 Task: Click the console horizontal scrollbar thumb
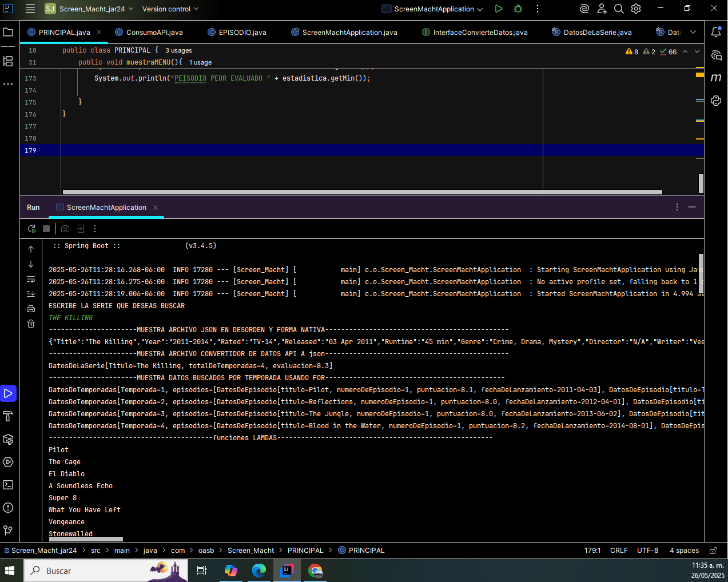pyautogui.click(x=86, y=539)
